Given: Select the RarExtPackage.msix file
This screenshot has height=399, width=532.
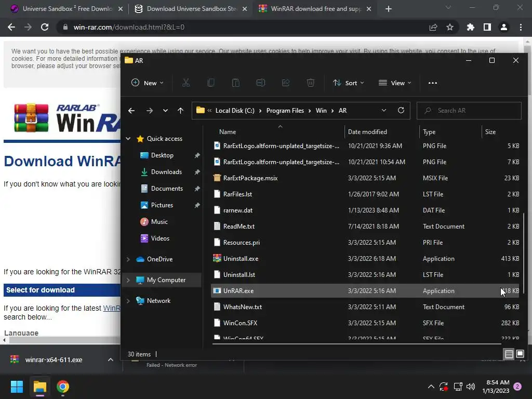Looking at the screenshot, I should pos(365,178).
